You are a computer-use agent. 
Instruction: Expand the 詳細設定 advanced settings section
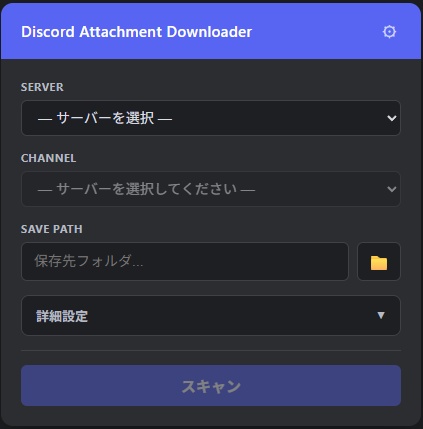click(211, 315)
